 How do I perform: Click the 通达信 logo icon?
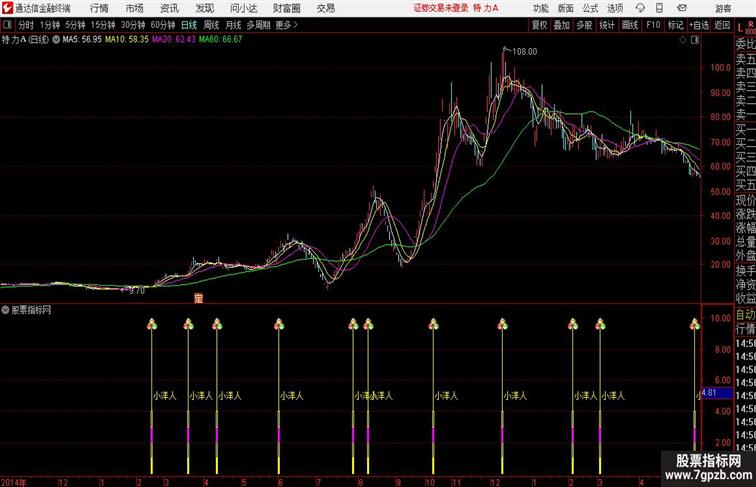coord(7,8)
